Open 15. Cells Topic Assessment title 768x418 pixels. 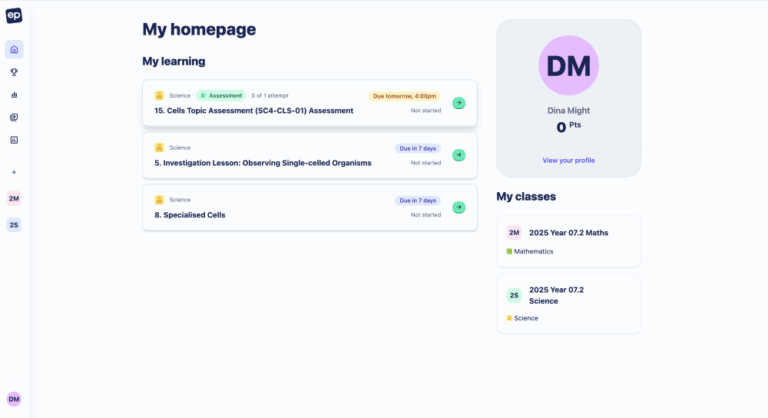pyautogui.click(x=253, y=111)
